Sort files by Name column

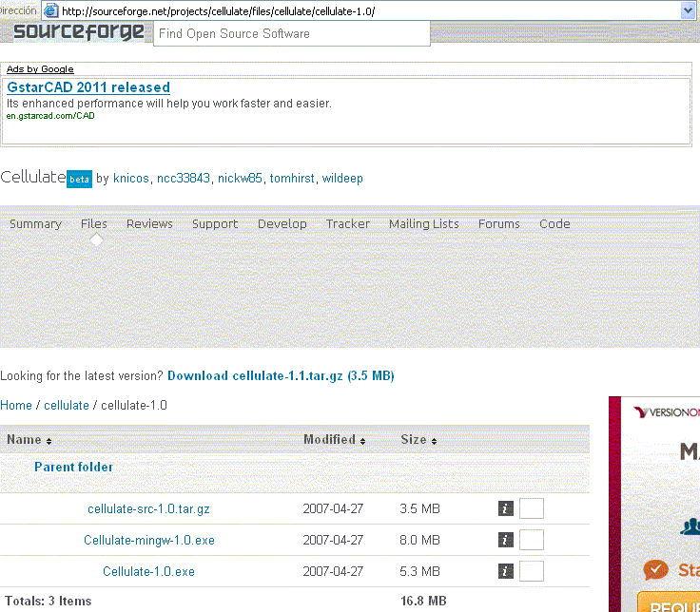coord(29,440)
